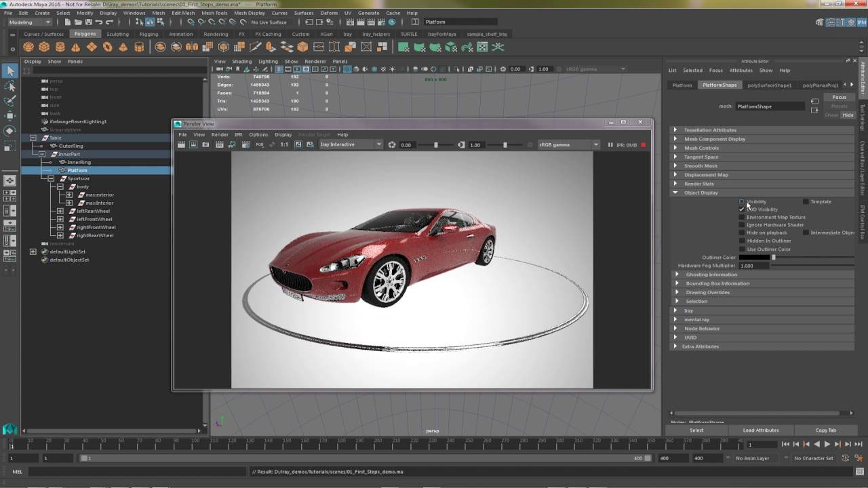Image resolution: width=868 pixels, height=488 pixels.
Task: Select the Polygon Cube creation icon
Action: point(44,46)
